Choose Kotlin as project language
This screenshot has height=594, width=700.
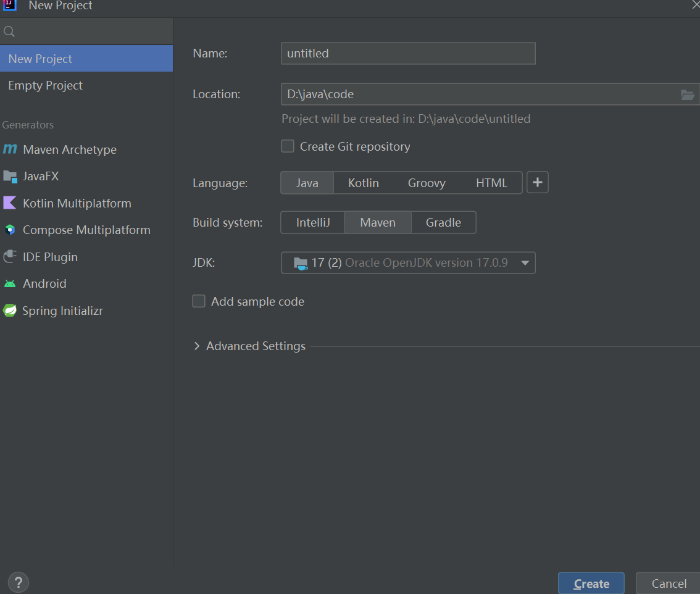coord(364,183)
